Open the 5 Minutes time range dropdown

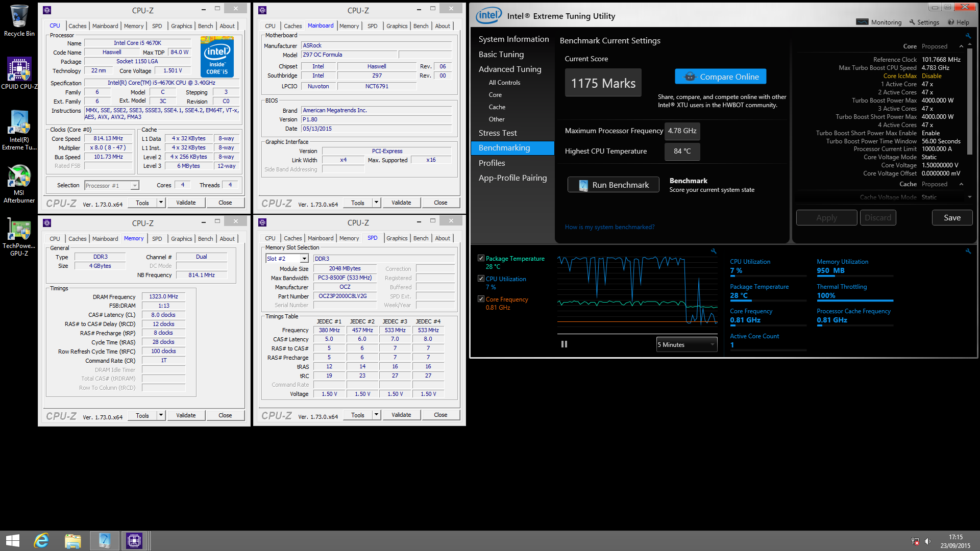687,344
